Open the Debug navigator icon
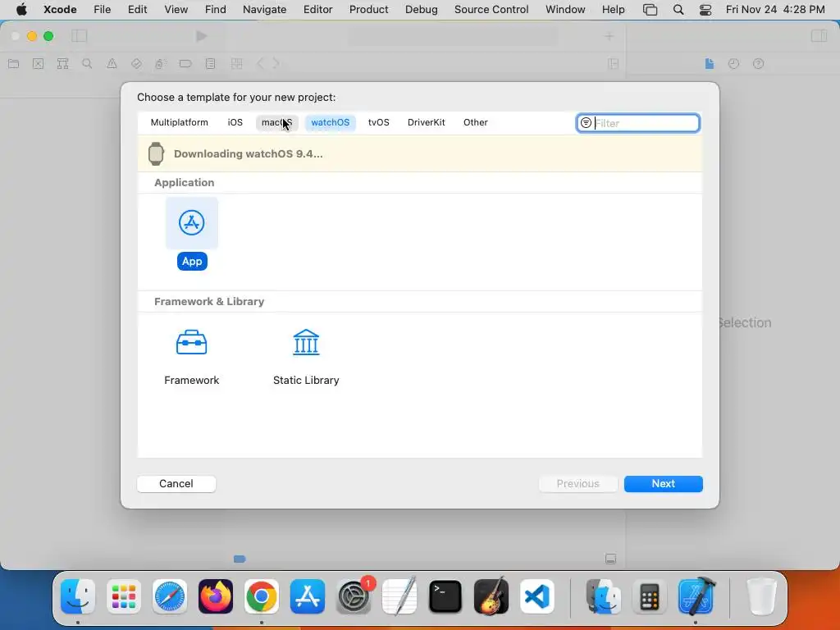The width and height of the screenshot is (840, 630). click(160, 64)
